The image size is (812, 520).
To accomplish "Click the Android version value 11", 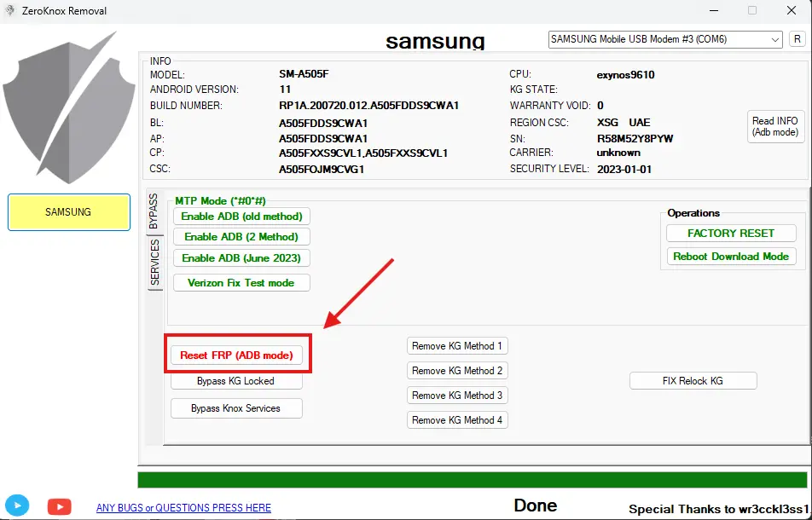I will point(285,90).
